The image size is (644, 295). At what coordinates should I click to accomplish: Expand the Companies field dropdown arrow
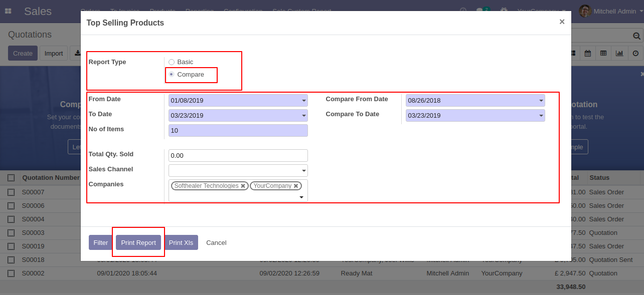click(301, 197)
